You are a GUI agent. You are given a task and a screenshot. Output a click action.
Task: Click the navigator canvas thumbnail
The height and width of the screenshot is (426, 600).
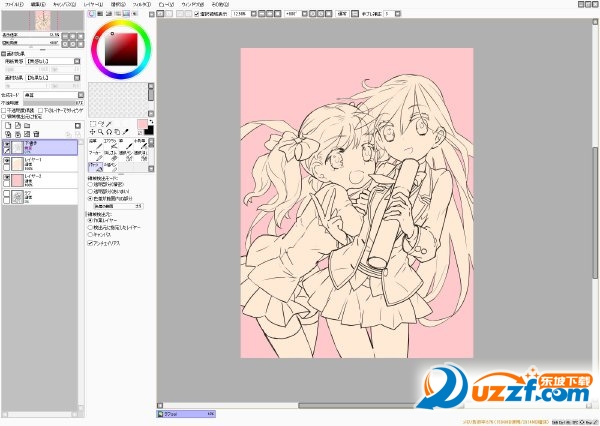(x=43, y=21)
